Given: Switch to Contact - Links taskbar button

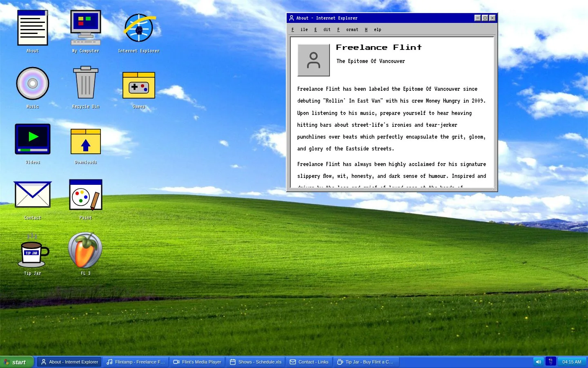Looking at the screenshot, I should [309, 362].
